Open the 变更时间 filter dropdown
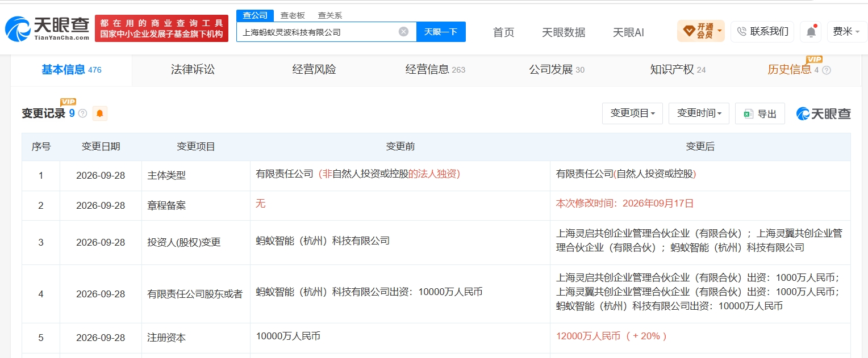Image resolution: width=868 pixels, height=358 pixels. tap(699, 113)
